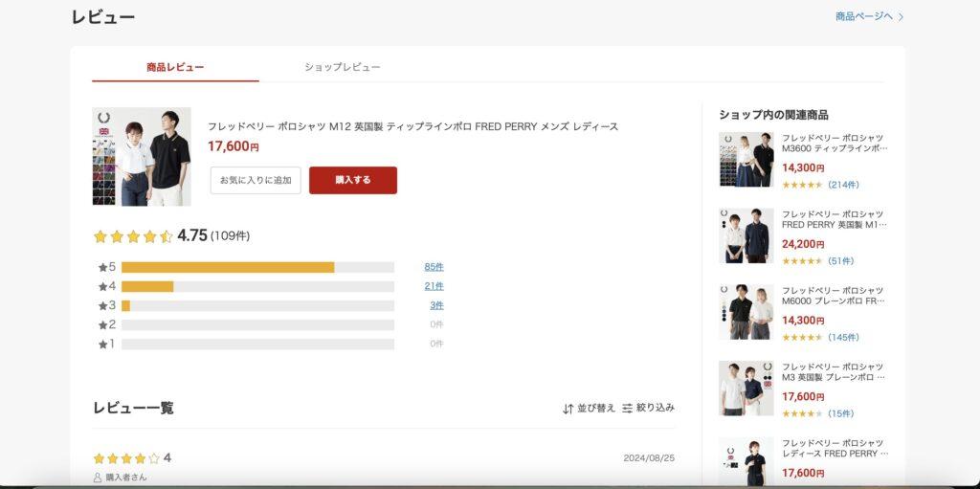Open the 絞り込み filter options
This screenshot has height=489, width=980.
(x=648, y=409)
